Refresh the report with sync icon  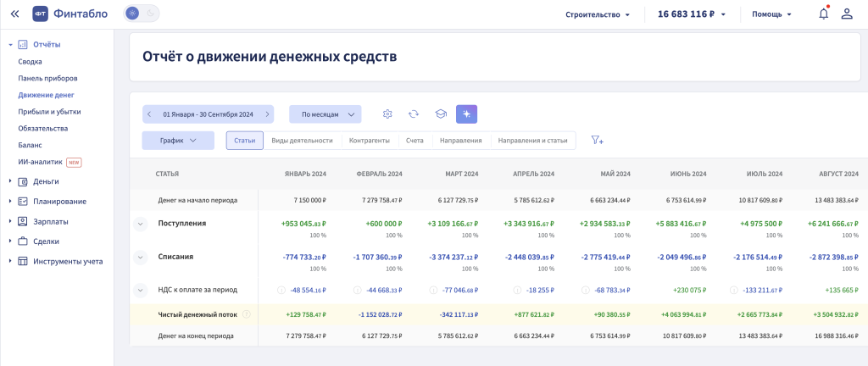(414, 114)
